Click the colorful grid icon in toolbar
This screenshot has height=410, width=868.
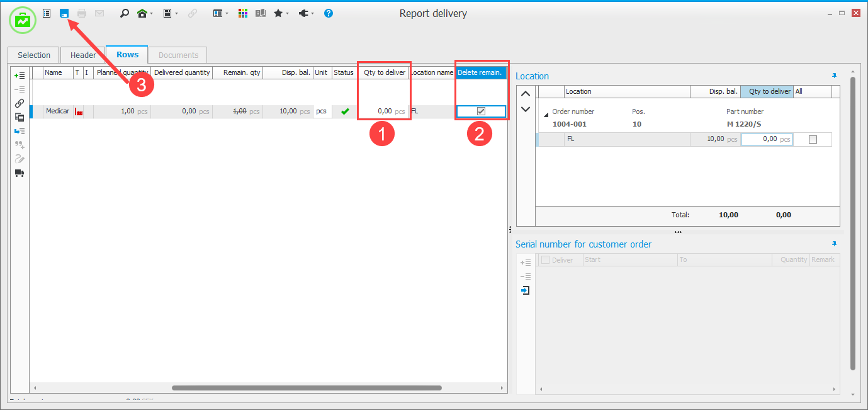click(x=243, y=13)
